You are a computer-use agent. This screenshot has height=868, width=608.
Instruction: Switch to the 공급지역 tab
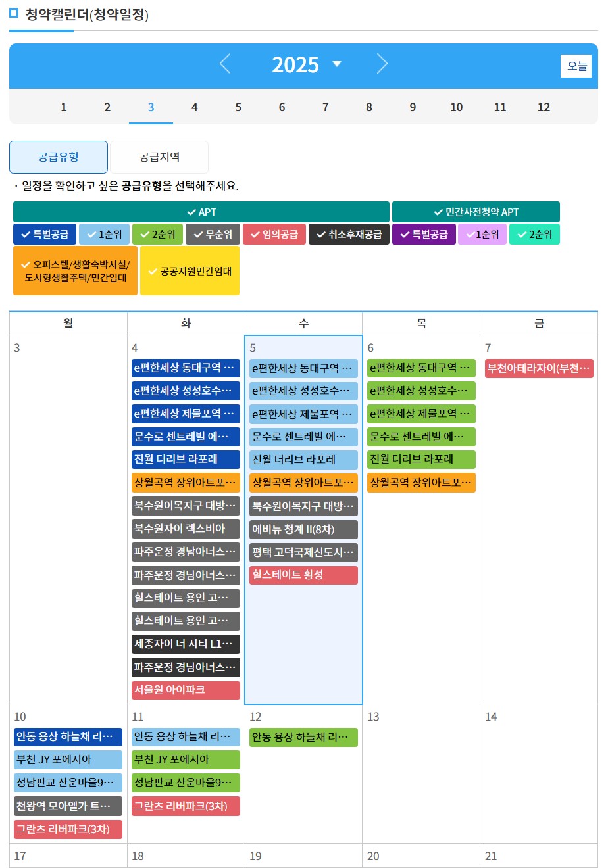(159, 157)
